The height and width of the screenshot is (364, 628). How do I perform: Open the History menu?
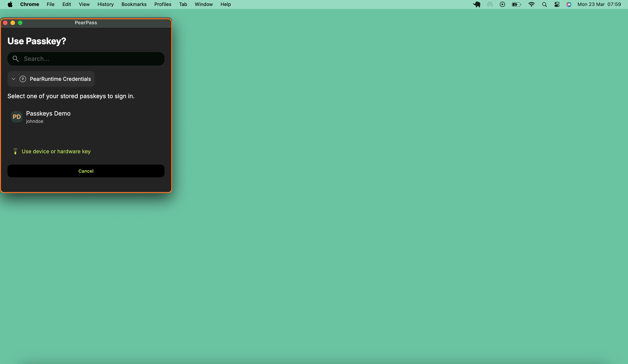tap(105, 4)
